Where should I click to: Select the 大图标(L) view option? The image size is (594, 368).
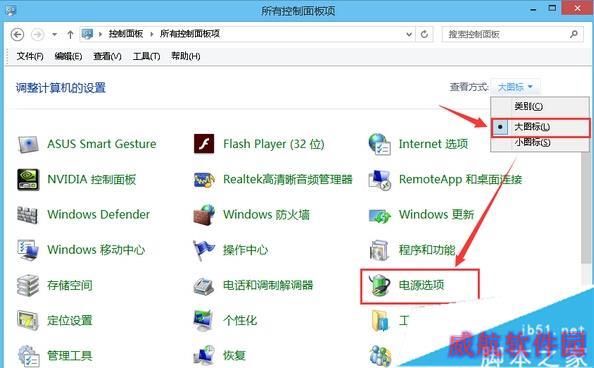(x=540, y=127)
